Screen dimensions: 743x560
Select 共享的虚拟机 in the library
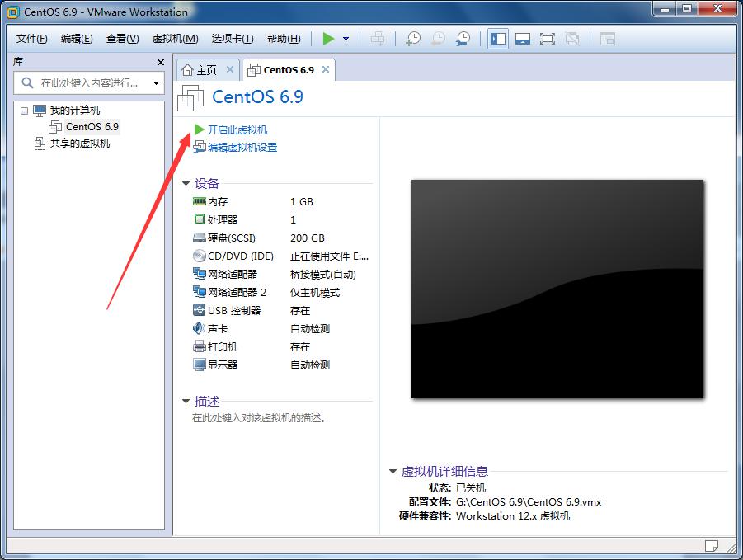pyautogui.click(x=80, y=143)
